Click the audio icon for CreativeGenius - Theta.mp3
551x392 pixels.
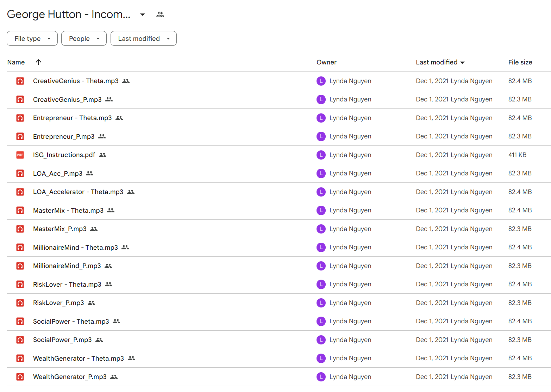(20, 81)
